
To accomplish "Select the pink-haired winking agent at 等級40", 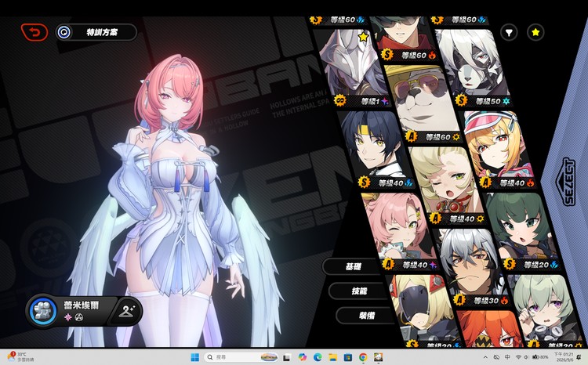I will pyautogui.click(x=399, y=230).
